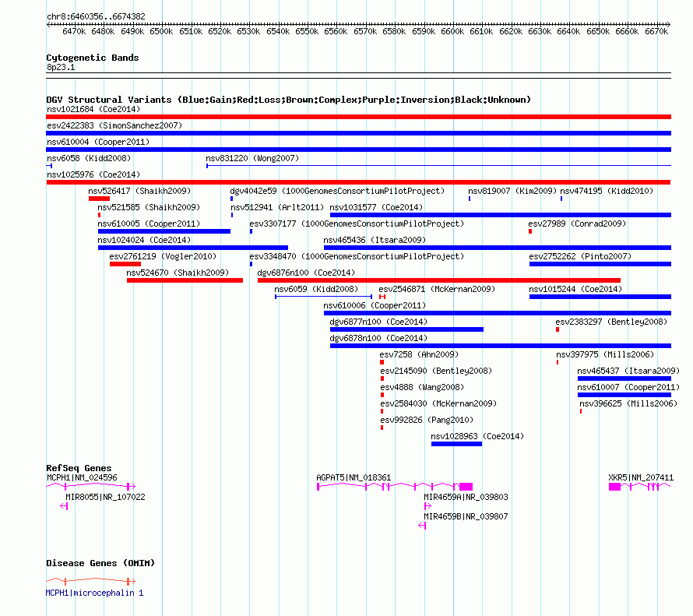Select MIR4659B|NR_039807 gene label
Viewport: 693px width, 616px height.
(466, 516)
